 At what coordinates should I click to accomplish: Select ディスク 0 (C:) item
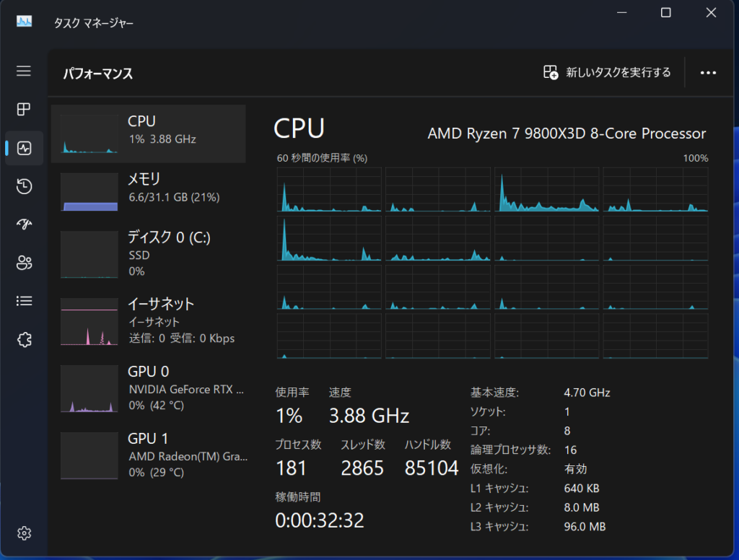[x=149, y=253]
